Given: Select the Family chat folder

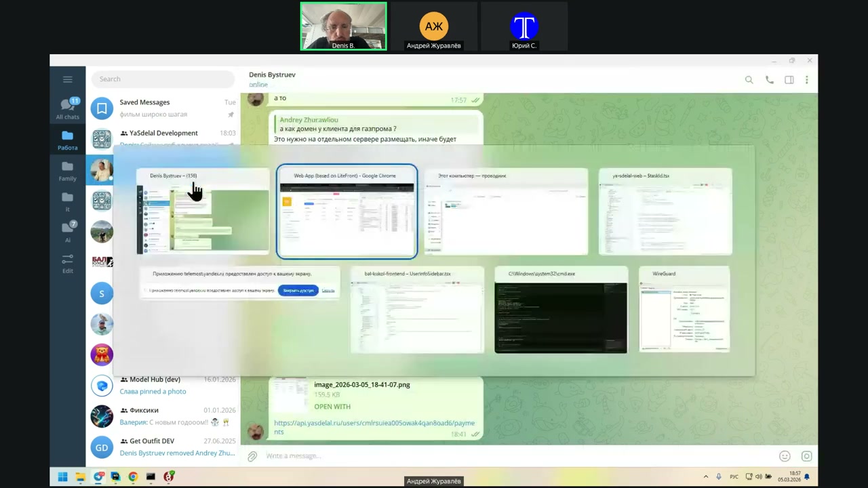Looking at the screenshot, I should tap(67, 171).
